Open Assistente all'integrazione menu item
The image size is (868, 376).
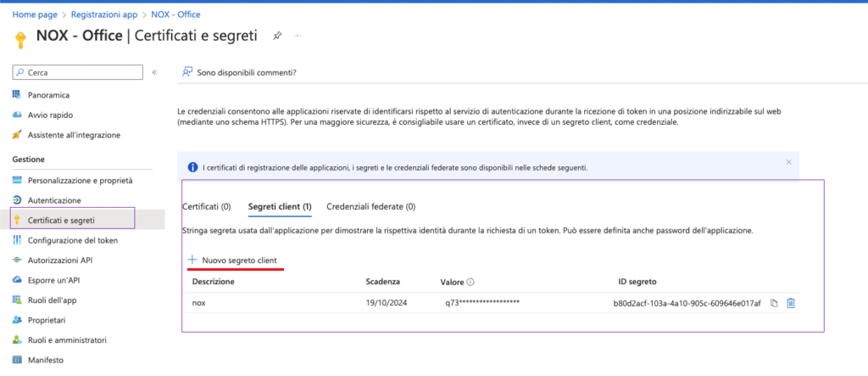click(75, 135)
